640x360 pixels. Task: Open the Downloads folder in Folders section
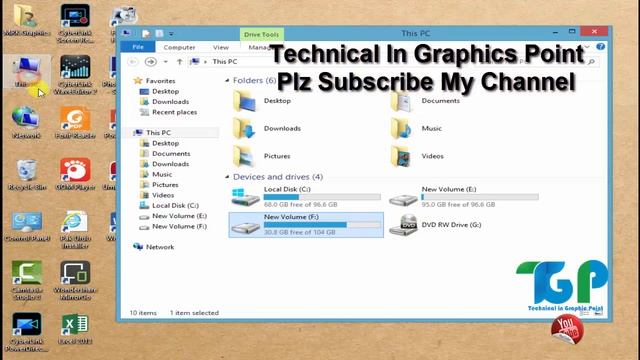click(267, 128)
